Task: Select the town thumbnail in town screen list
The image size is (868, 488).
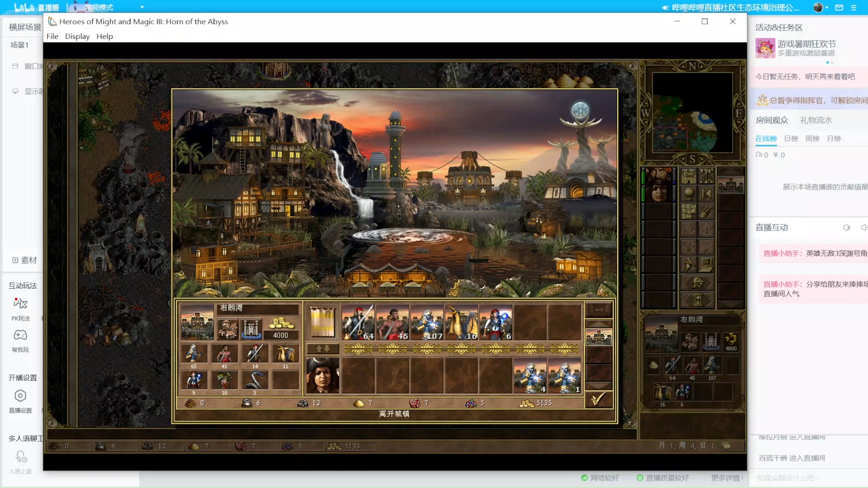Action: point(599,337)
